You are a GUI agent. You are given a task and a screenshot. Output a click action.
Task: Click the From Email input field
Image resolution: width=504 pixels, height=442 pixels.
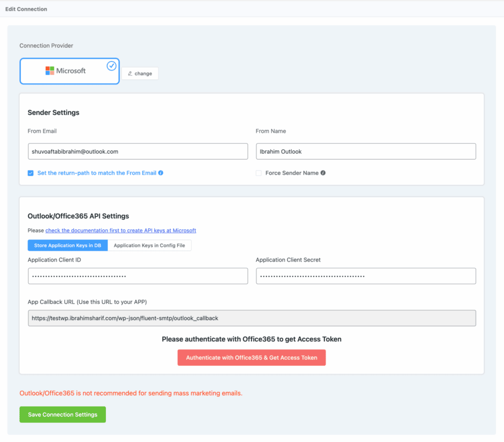(x=138, y=151)
